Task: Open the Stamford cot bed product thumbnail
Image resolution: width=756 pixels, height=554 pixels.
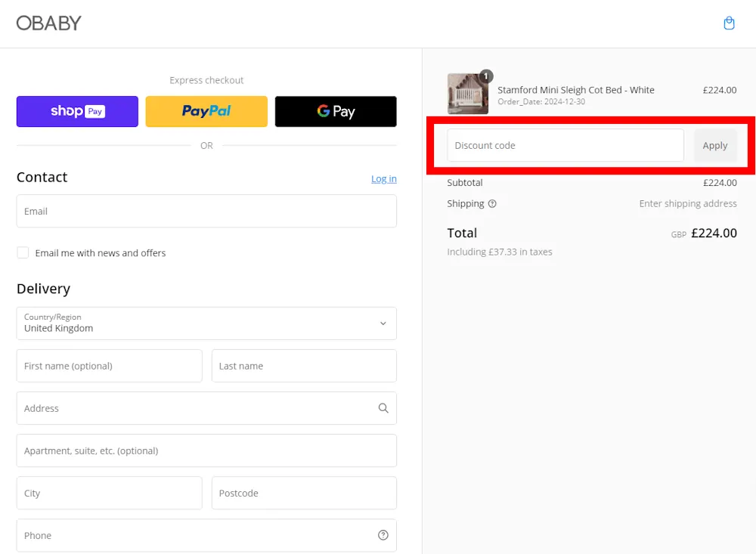Action: (468, 94)
